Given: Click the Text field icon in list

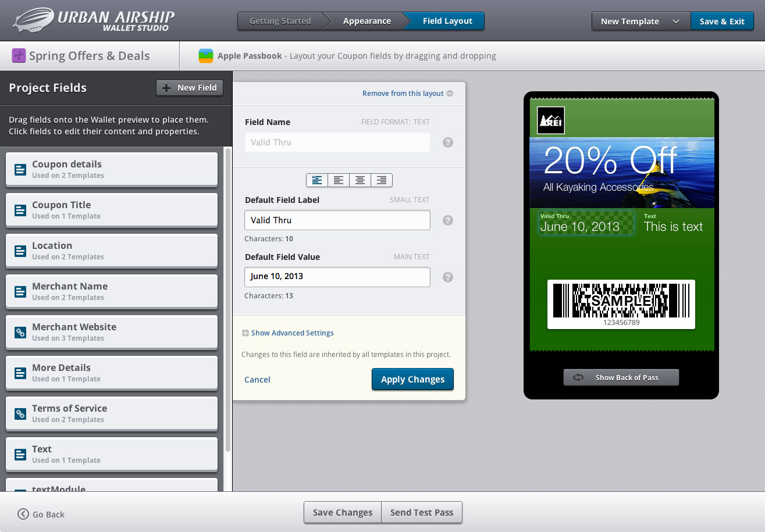Looking at the screenshot, I should 20,455.
